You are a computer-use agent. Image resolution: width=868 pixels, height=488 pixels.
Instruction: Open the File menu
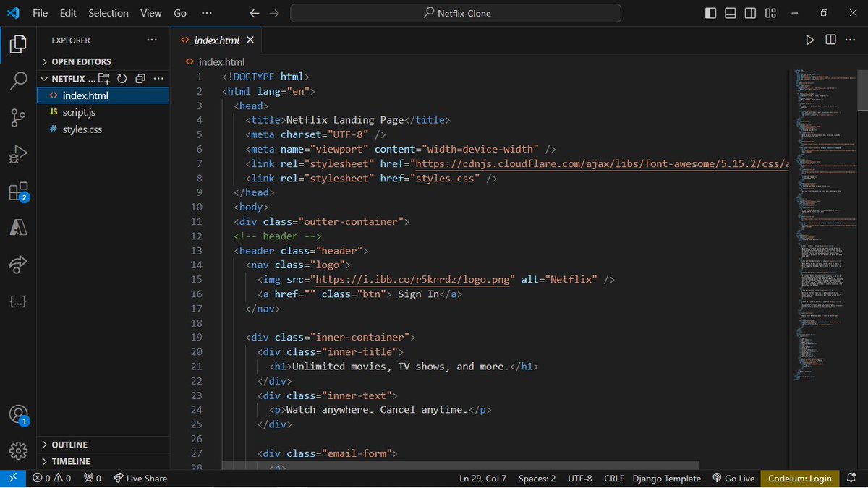pyautogui.click(x=41, y=13)
